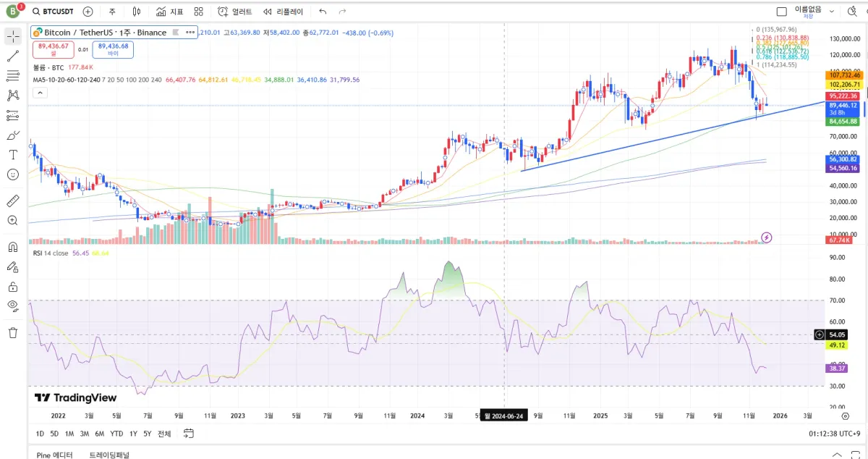Viewport: 868px width, 459px height.
Task: Create an alert with 얼러트 button
Action: (x=235, y=12)
